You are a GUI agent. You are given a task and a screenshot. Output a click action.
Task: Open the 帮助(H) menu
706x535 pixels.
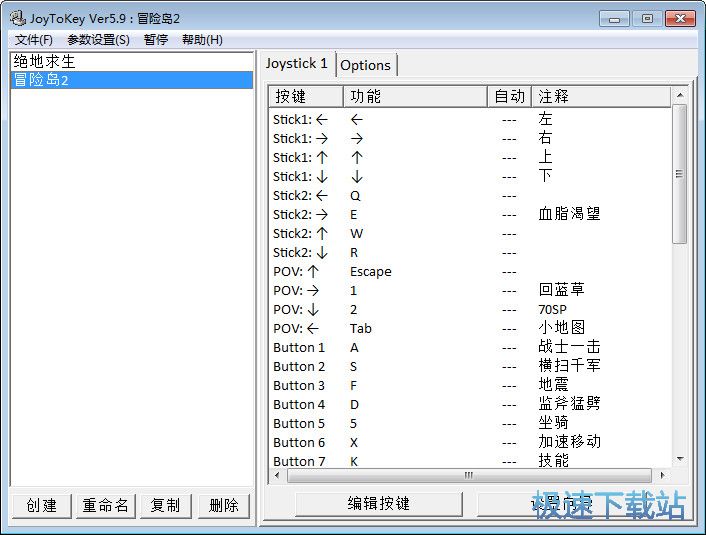coord(202,40)
